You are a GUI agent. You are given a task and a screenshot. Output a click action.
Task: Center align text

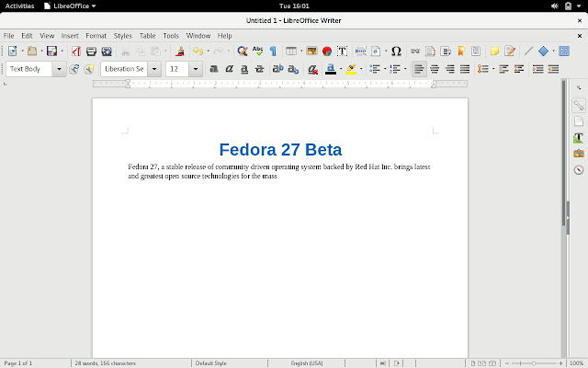[x=435, y=69]
